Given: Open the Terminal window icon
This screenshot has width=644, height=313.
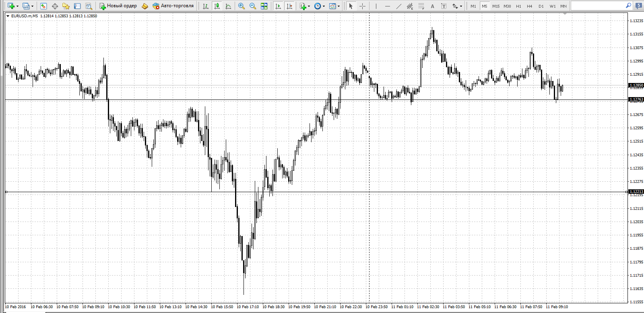Looking at the screenshot, I should tap(77, 6).
